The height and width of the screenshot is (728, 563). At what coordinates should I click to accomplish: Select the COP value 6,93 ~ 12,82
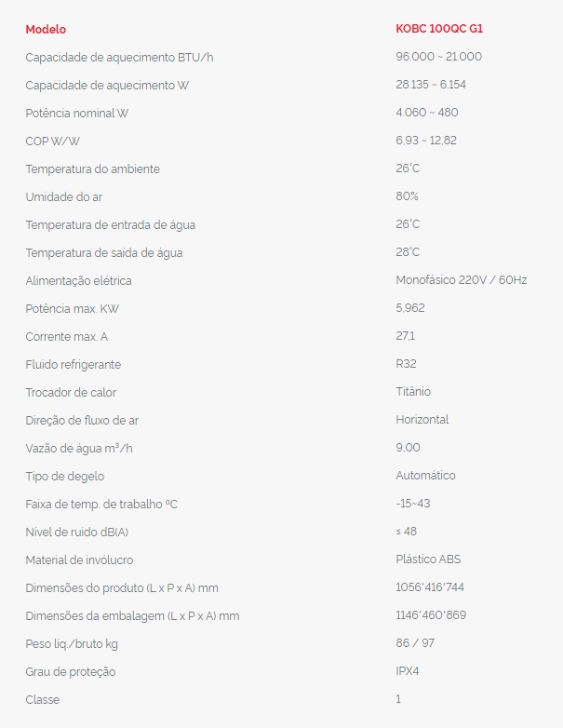pyautogui.click(x=426, y=141)
